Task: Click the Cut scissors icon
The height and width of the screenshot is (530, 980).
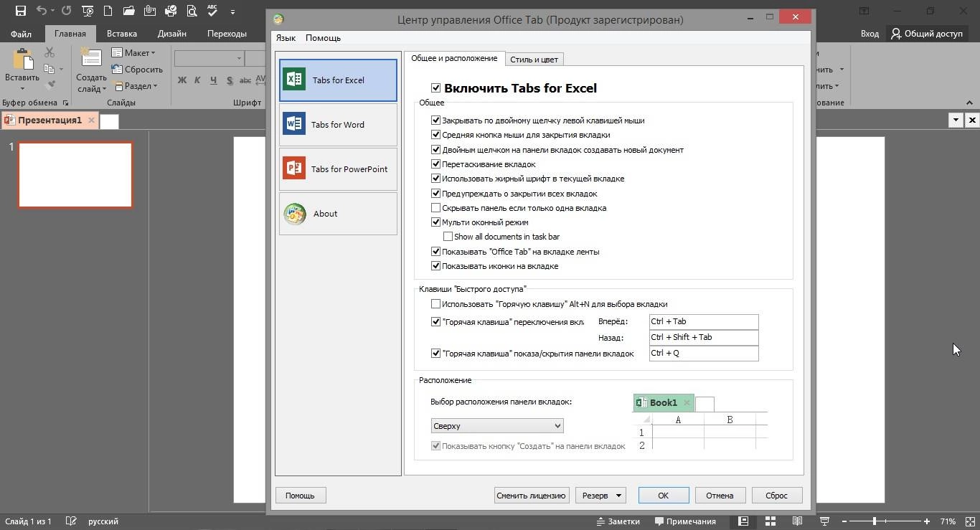Action: [50, 52]
